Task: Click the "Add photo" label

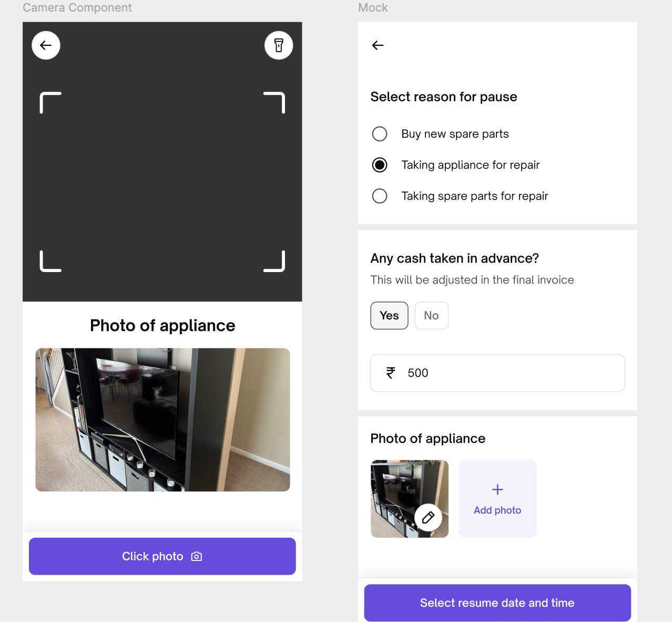Action: [x=497, y=510]
